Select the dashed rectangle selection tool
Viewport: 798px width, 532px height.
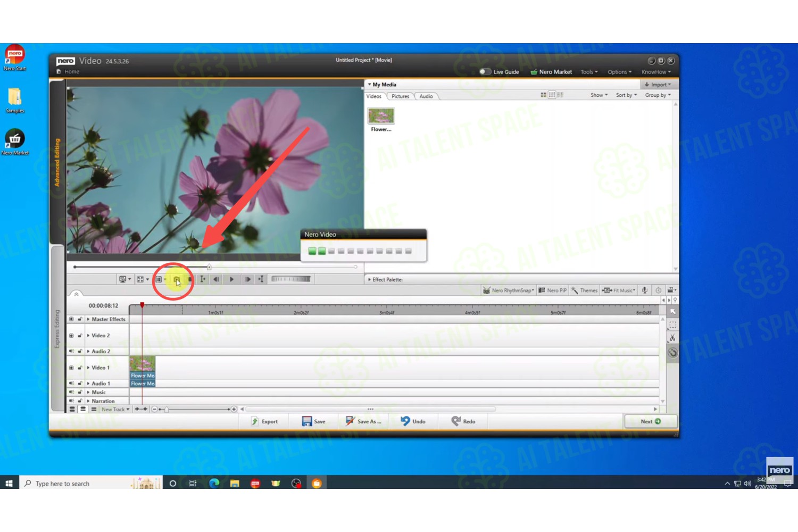[673, 325]
